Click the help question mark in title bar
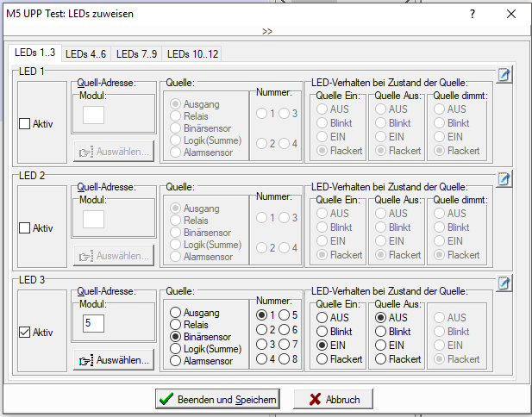 472,15
